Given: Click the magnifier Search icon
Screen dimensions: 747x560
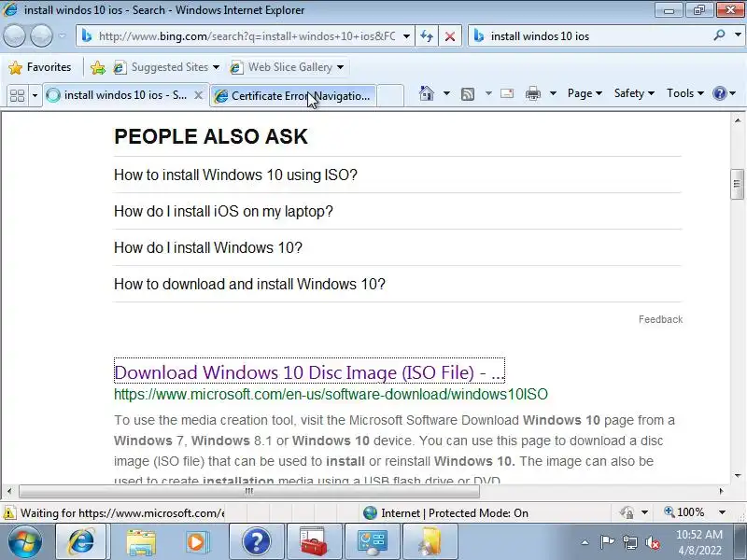Looking at the screenshot, I should pyautogui.click(x=719, y=35).
